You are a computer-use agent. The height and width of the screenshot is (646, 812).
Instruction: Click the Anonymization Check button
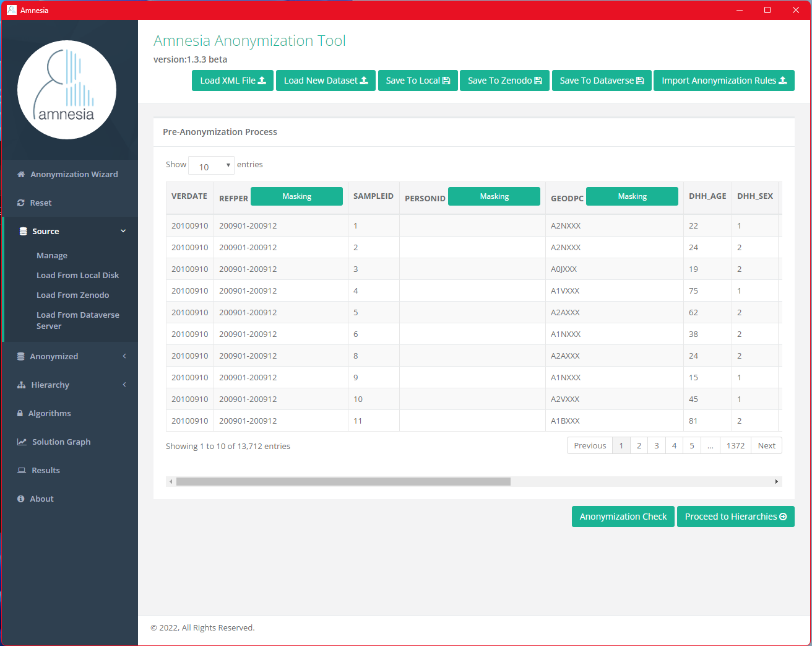point(623,517)
